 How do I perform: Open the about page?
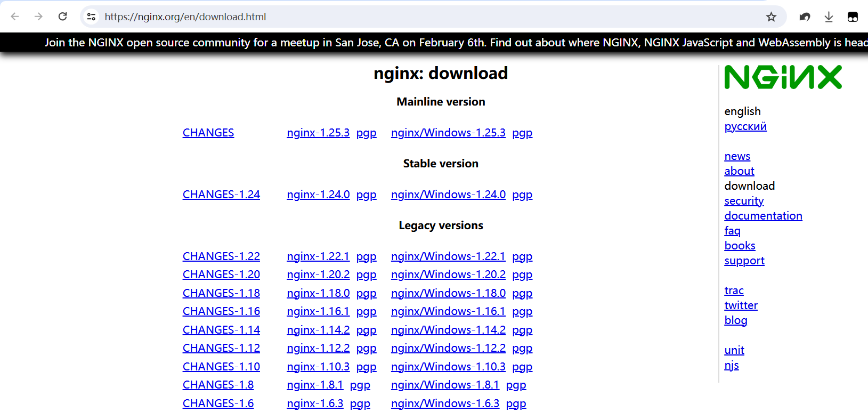[740, 171]
